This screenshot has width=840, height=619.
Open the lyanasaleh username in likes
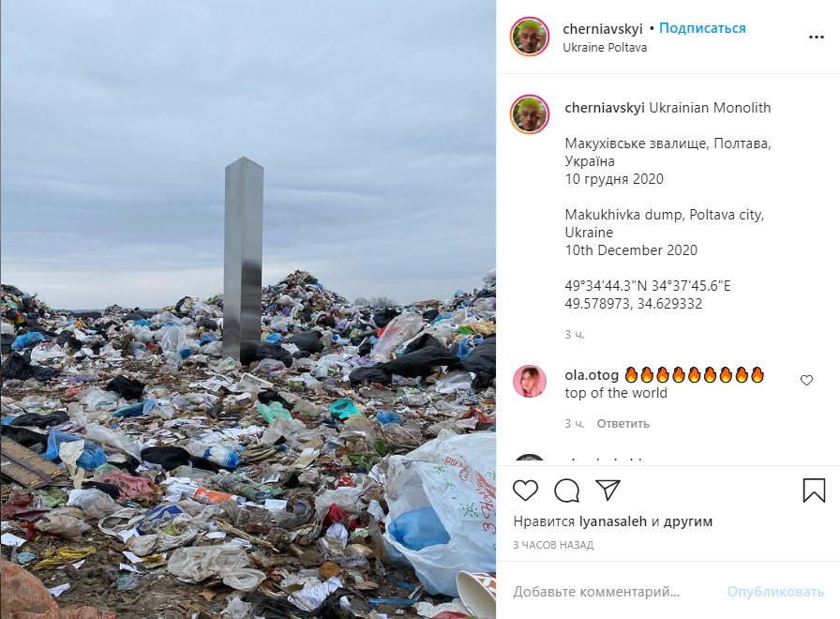point(613,521)
